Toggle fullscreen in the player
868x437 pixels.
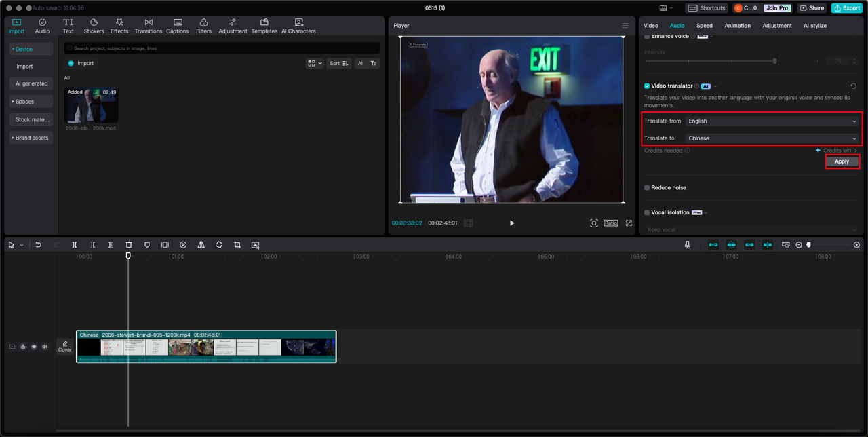(x=629, y=223)
